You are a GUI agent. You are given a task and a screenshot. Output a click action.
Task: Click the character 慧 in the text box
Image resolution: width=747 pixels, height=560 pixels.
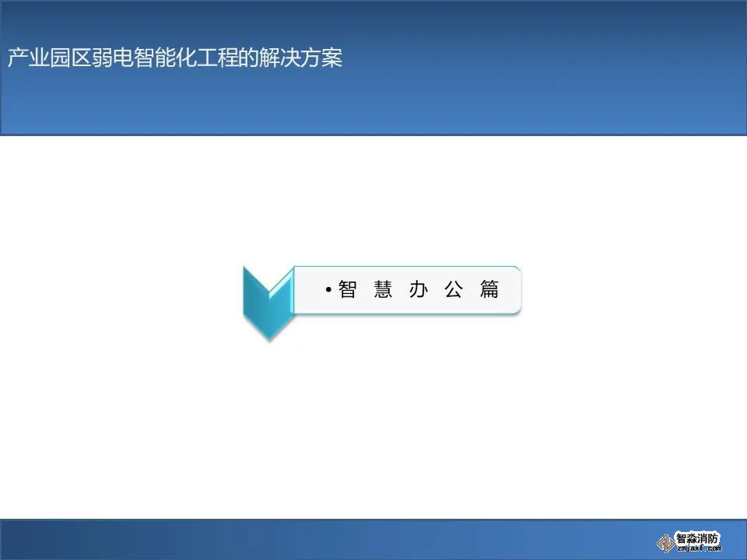pyautogui.click(x=383, y=290)
